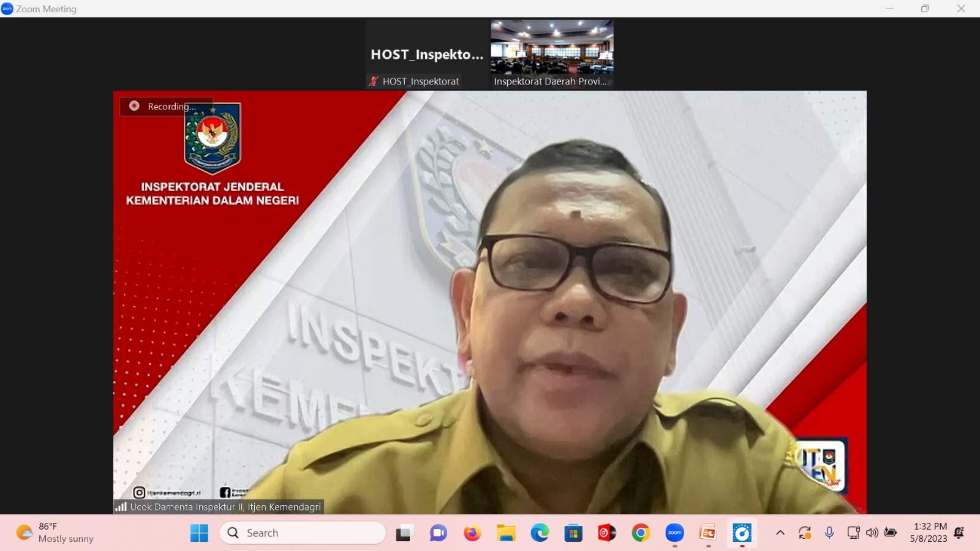Select HOST_Inspektorat participant tile
This screenshot has width=980, height=551.
[427, 54]
